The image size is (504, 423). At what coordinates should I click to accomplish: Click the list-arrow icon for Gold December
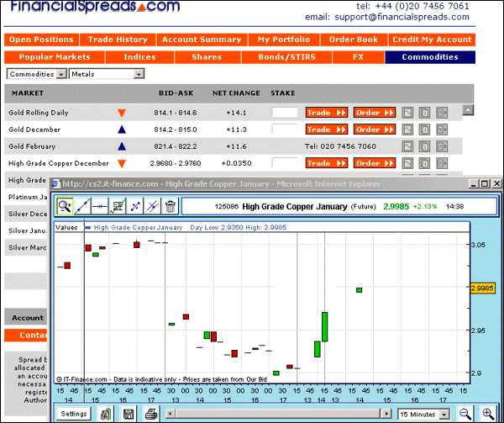(442, 130)
